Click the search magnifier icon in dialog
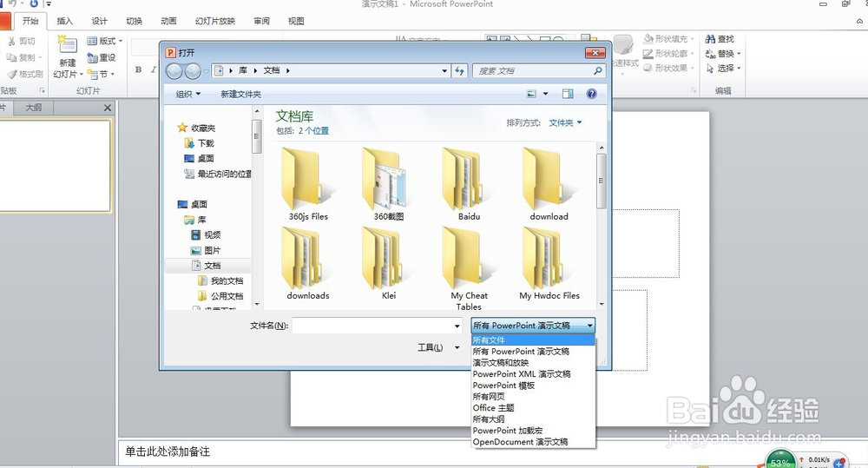868x468 pixels. [x=598, y=71]
